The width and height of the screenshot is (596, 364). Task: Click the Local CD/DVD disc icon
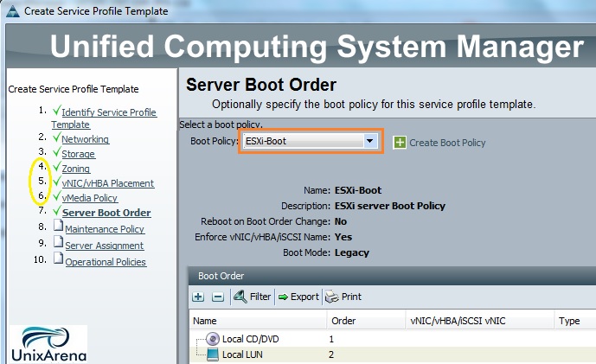[213, 339]
